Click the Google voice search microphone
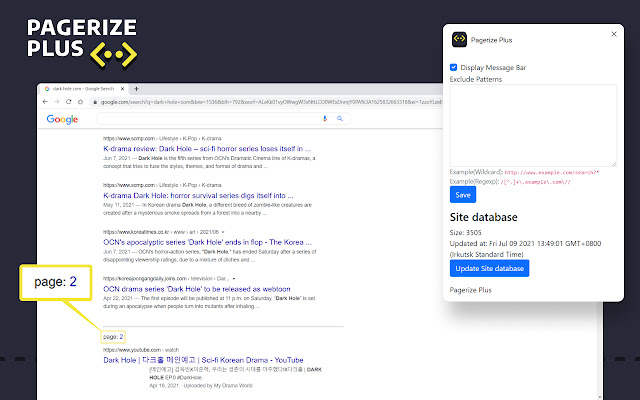The height and width of the screenshot is (400, 640). click(325, 119)
